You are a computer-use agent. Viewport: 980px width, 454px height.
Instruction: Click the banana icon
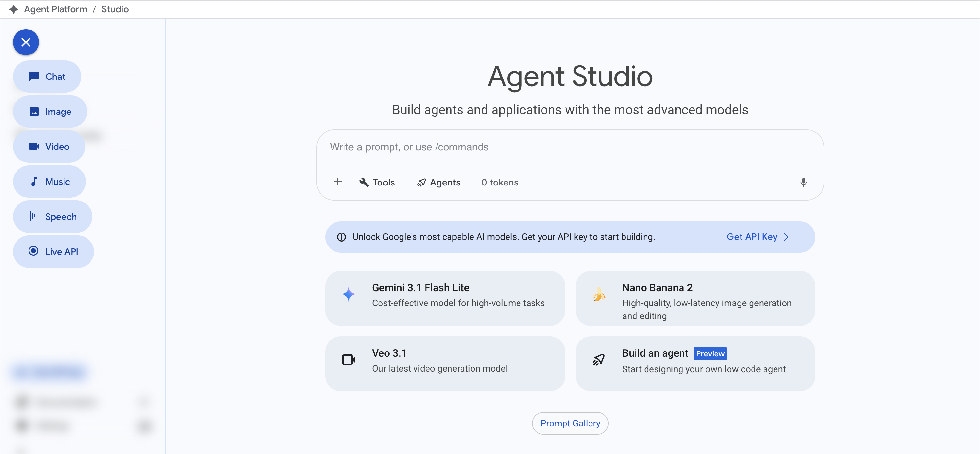599,294
